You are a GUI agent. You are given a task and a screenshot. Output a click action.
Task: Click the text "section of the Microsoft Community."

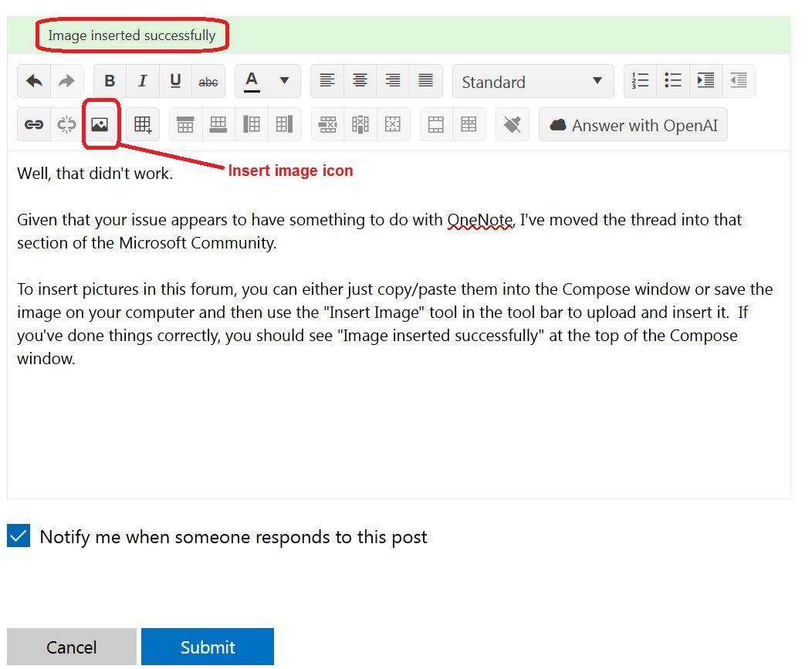(147, 243)
